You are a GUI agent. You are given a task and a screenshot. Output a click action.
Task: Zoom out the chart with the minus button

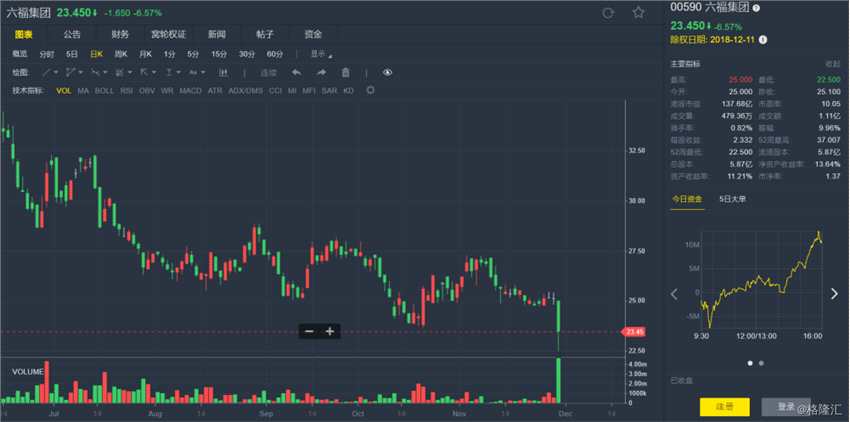click(x=309, y=331)
